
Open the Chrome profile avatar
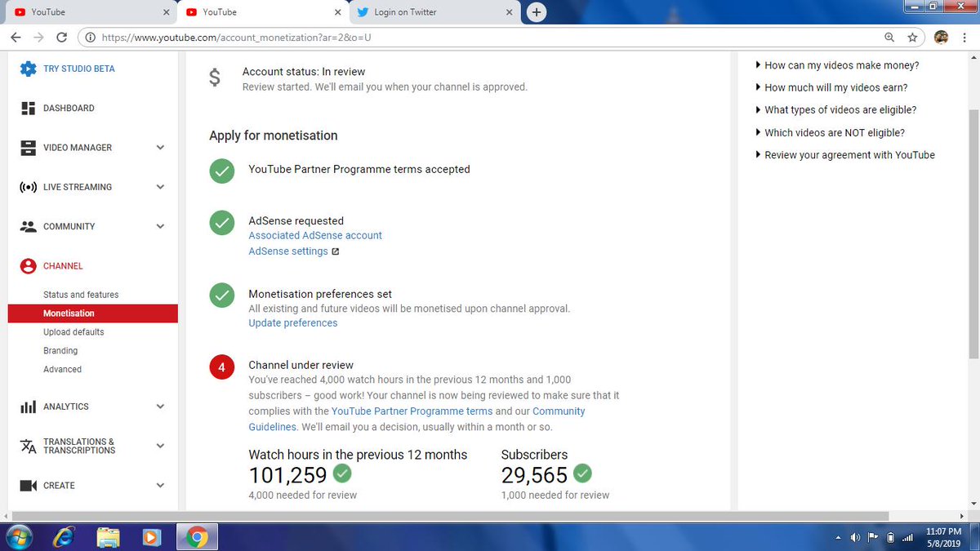click(941, 37)
